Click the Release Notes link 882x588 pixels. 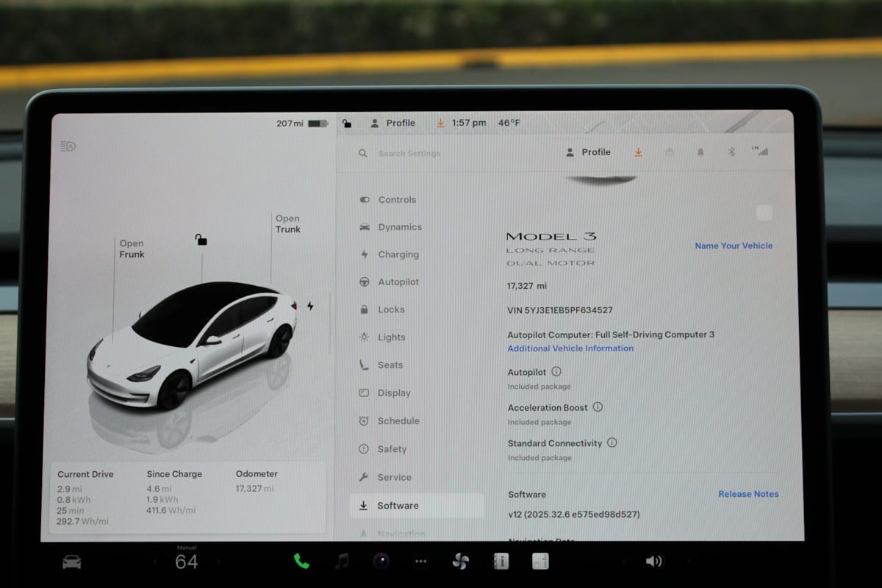tap(748, 494)
